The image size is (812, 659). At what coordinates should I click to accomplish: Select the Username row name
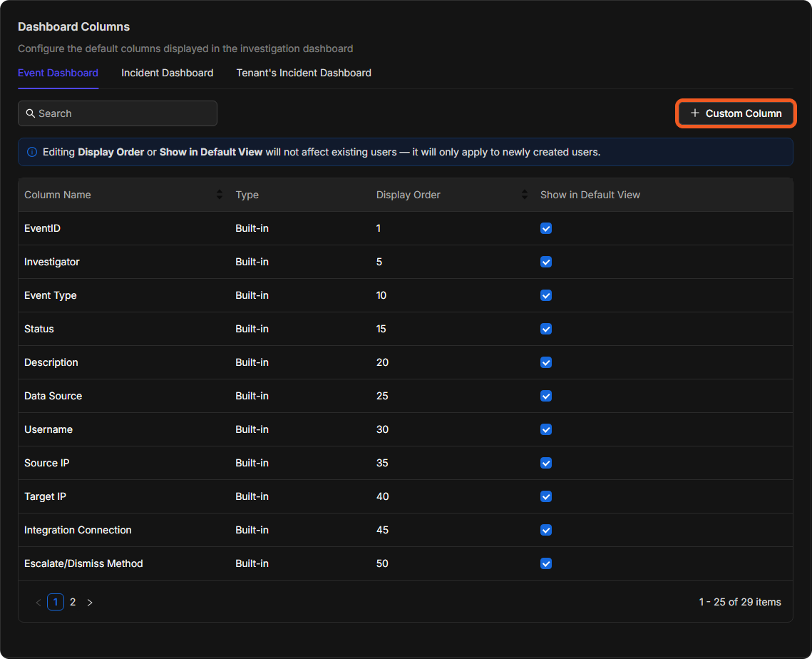(x=48, y=429)
